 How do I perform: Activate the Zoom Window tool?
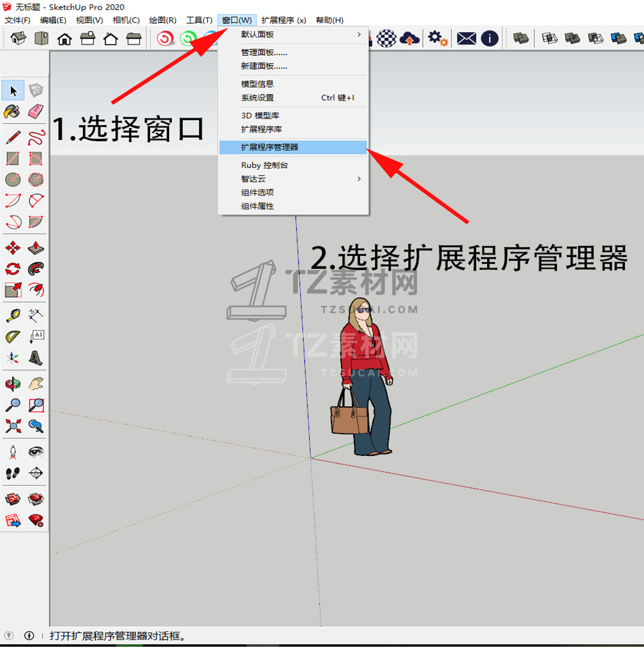[x=36, y=405]
